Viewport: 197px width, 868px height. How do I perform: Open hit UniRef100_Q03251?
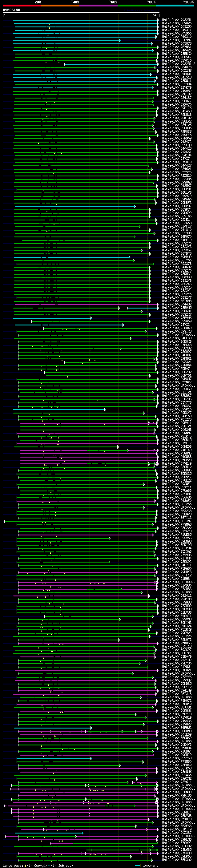(x=176, y=20)
